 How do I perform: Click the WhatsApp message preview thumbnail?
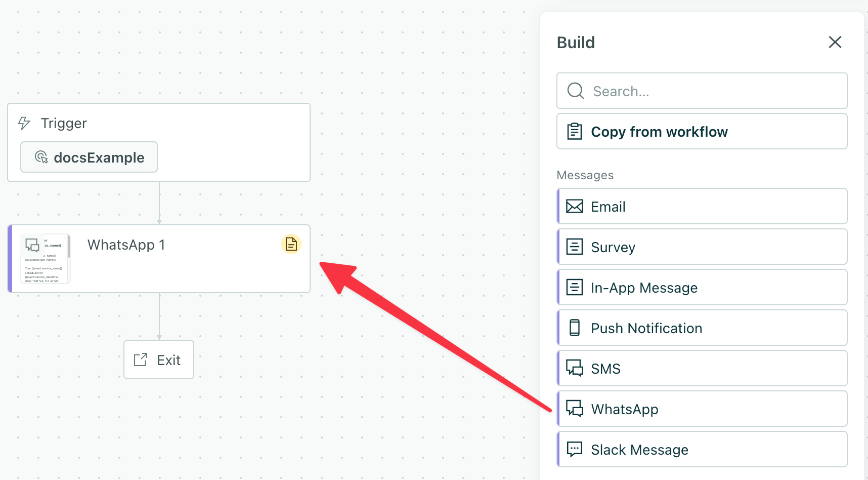click(x=46, y=258)
